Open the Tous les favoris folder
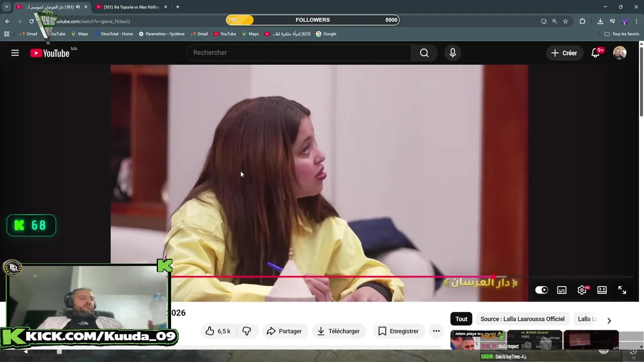This screenshot has height=362, width=644. 622,34
